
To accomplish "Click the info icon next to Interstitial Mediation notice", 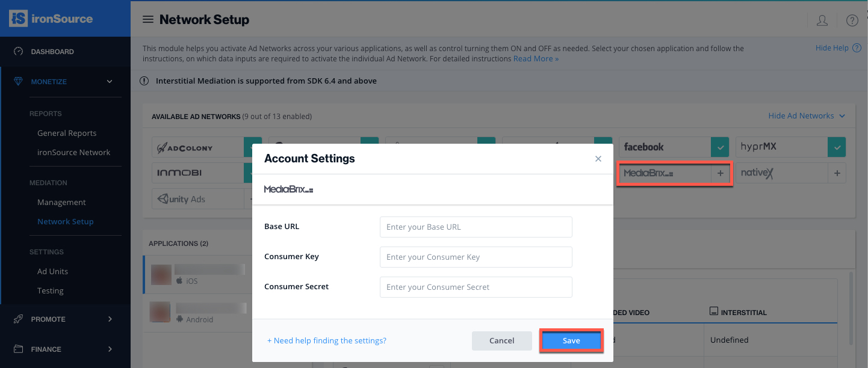I will tap(144, 80).
